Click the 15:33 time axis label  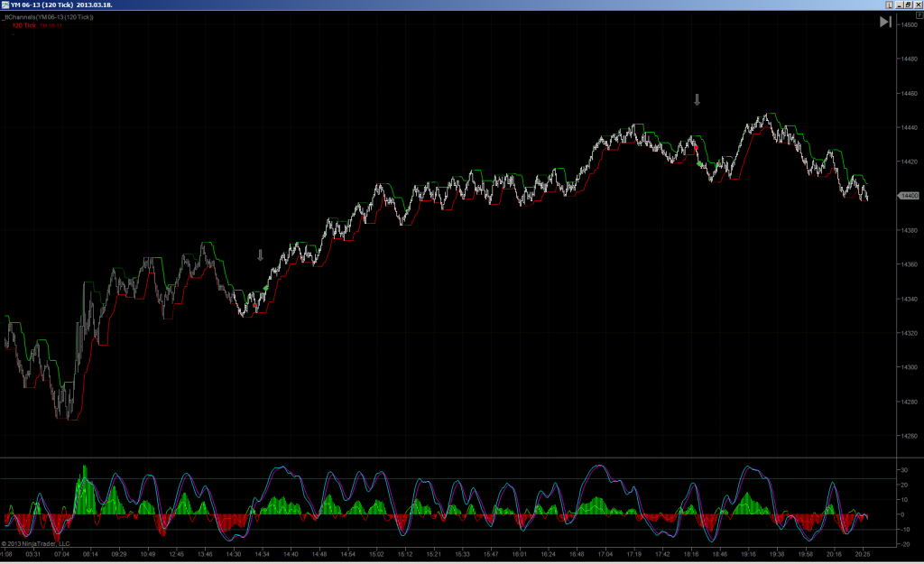(x=462, y=554)
